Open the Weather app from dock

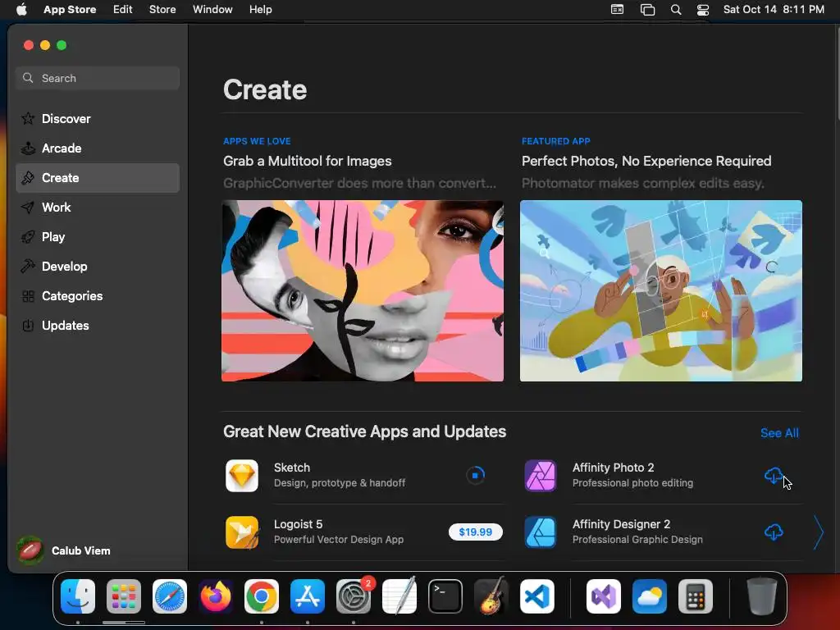(x=650, y=596)
